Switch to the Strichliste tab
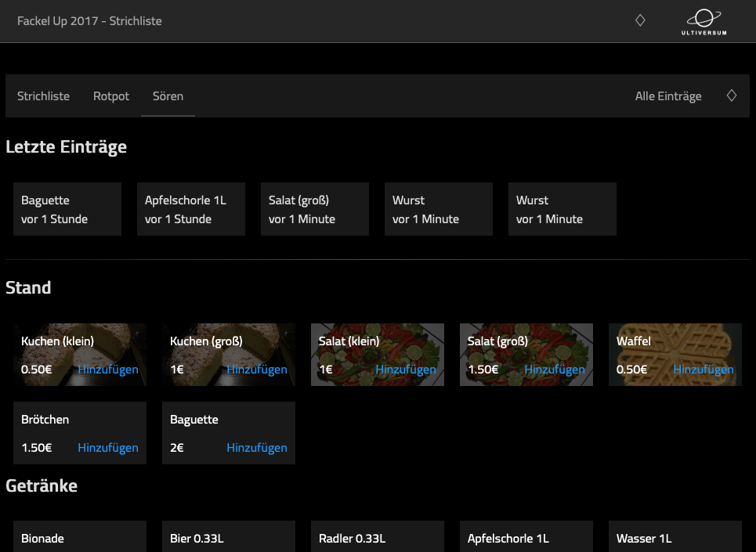The height and width of the screenshot is (552, 756). pos(43,96)
